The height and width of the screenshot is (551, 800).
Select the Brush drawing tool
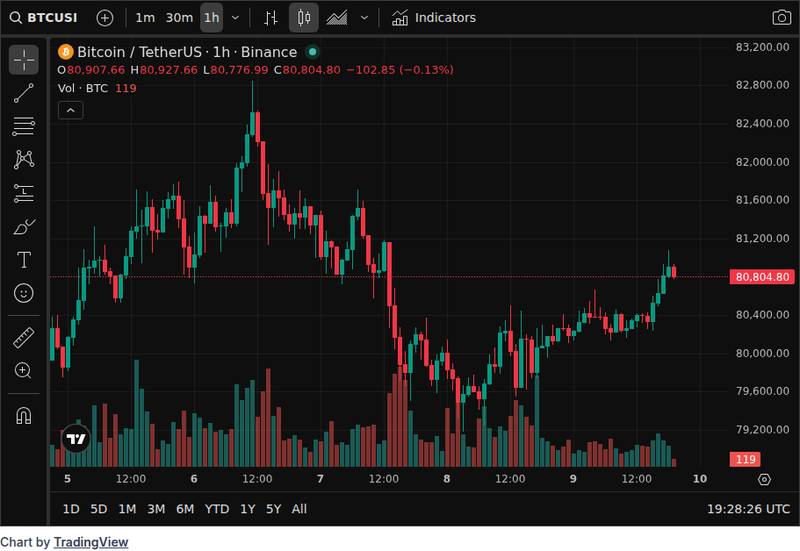[23, 227]
